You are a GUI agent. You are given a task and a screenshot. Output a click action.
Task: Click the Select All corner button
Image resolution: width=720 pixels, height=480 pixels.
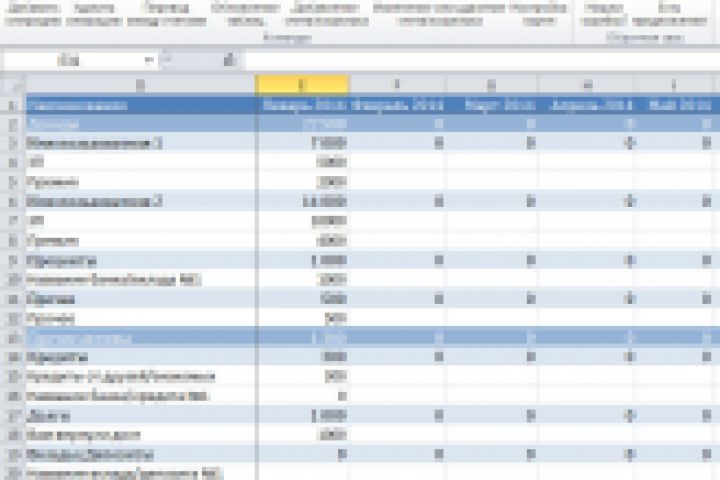13,85
